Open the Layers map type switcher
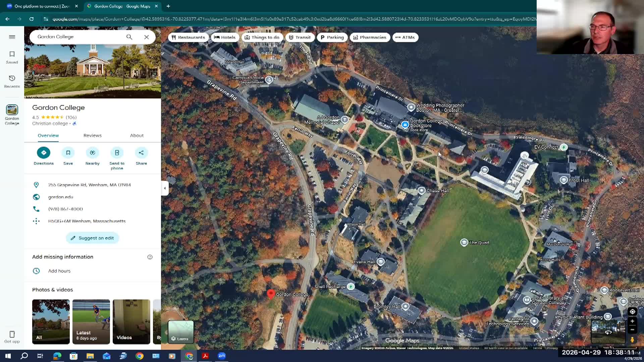The height and width of the screenshot is (362, 644). point(181,332)
